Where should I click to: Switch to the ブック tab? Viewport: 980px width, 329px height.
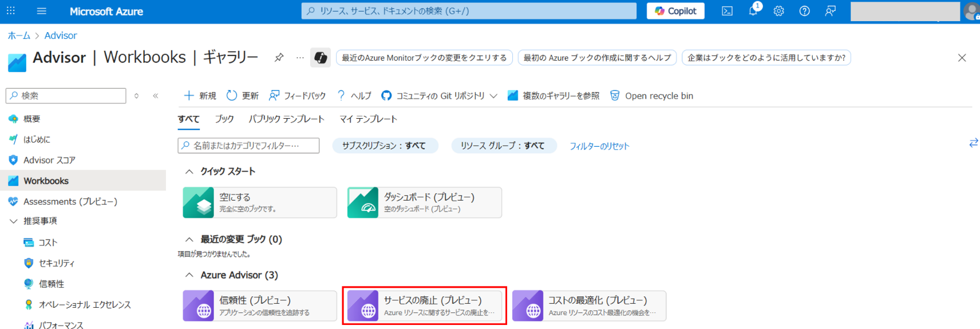tap(224, 119)
